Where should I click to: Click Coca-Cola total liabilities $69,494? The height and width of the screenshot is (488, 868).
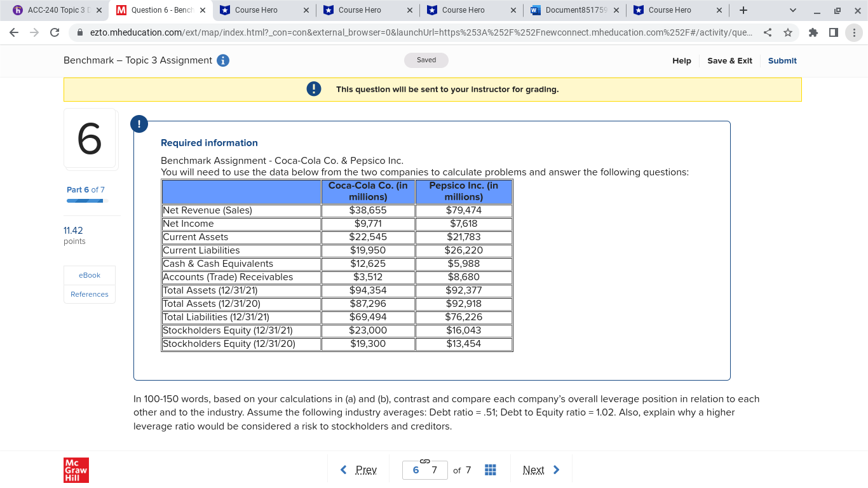tap(368, 317)
